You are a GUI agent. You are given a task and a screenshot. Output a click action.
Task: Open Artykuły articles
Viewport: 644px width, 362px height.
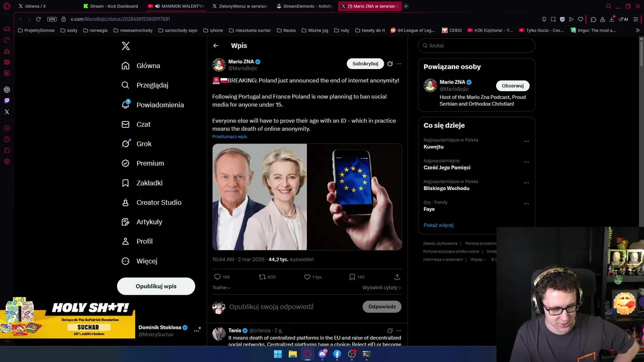[142, 222]
